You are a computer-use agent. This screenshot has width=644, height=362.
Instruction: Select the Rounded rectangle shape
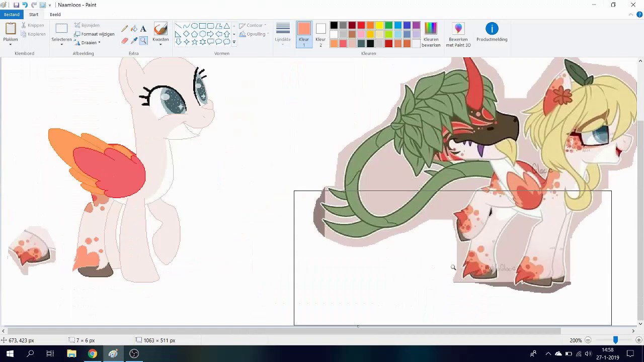tap(210, 26)
